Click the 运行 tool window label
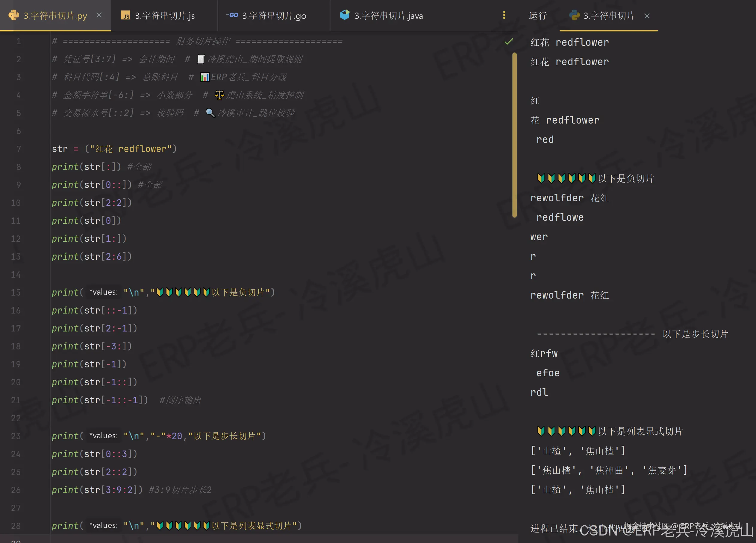This screenshot has width=756, height=543. pos(538,16)
